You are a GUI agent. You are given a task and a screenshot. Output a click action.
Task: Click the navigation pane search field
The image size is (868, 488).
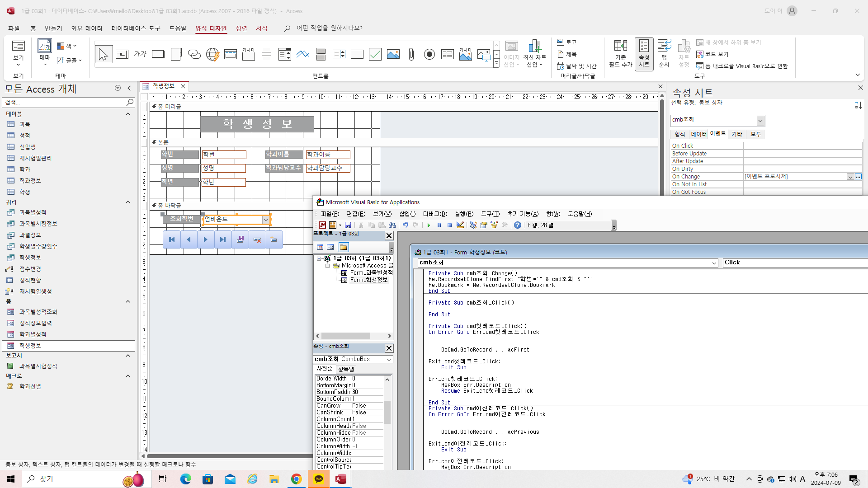68,103
